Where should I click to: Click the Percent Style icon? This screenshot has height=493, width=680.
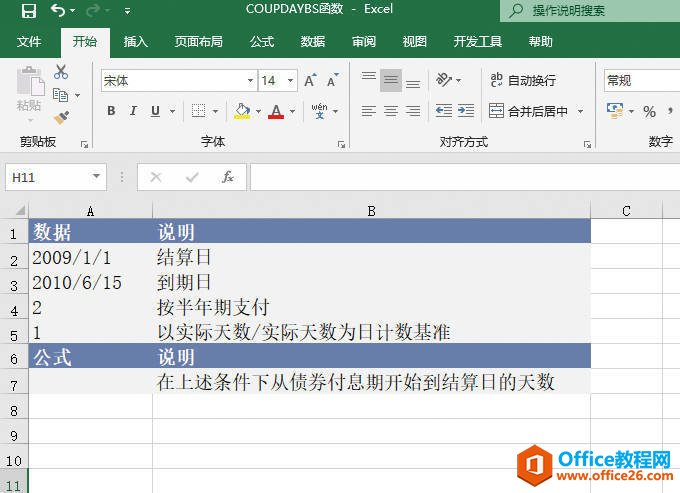click(x=649, y=111)
